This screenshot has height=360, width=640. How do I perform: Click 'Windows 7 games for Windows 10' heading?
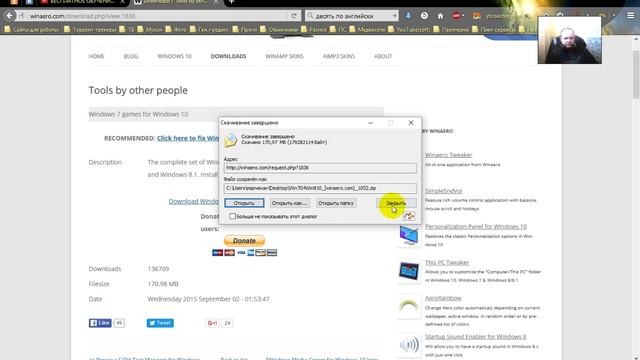(x=138, y=114)
